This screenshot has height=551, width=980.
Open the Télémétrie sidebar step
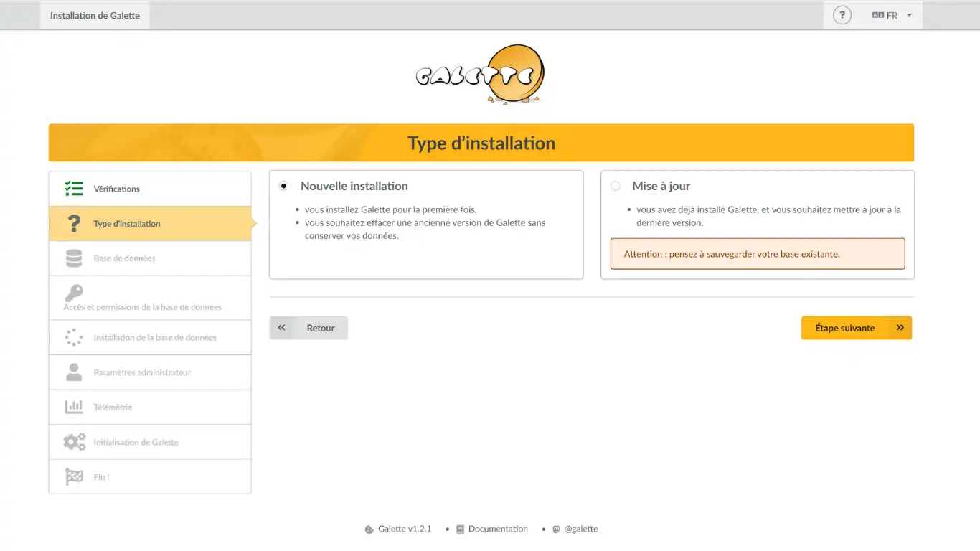(x=150, y=408)
